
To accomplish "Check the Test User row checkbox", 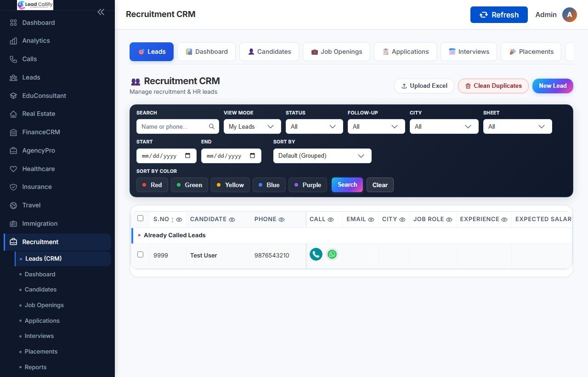I will (x=141, y=254).
